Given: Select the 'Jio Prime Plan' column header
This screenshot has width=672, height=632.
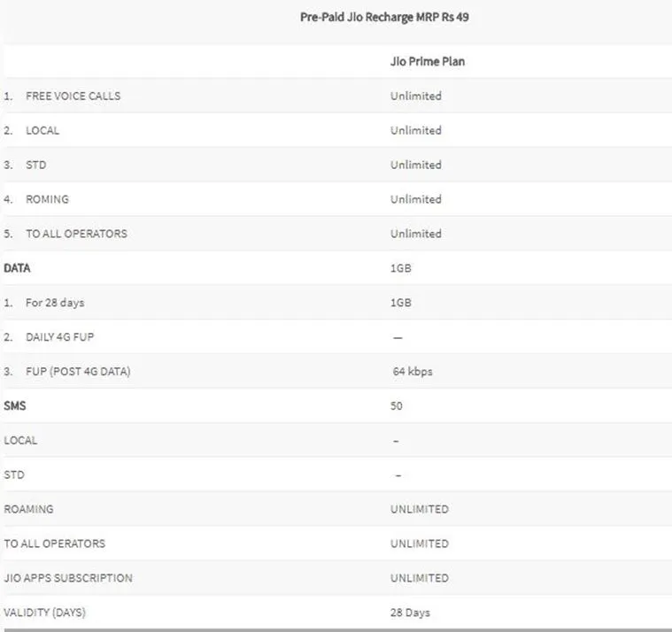Looking at the screenshot, I should [428, 61].
